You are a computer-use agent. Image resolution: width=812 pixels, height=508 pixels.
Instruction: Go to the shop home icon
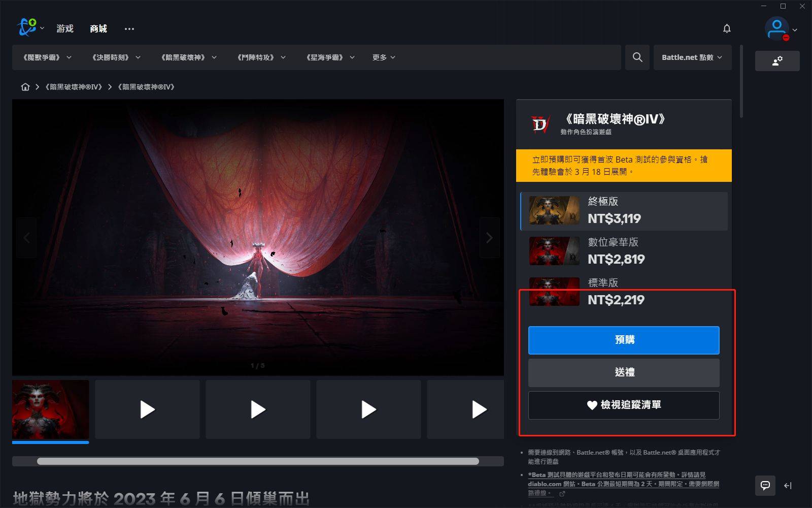pos(25,87)
